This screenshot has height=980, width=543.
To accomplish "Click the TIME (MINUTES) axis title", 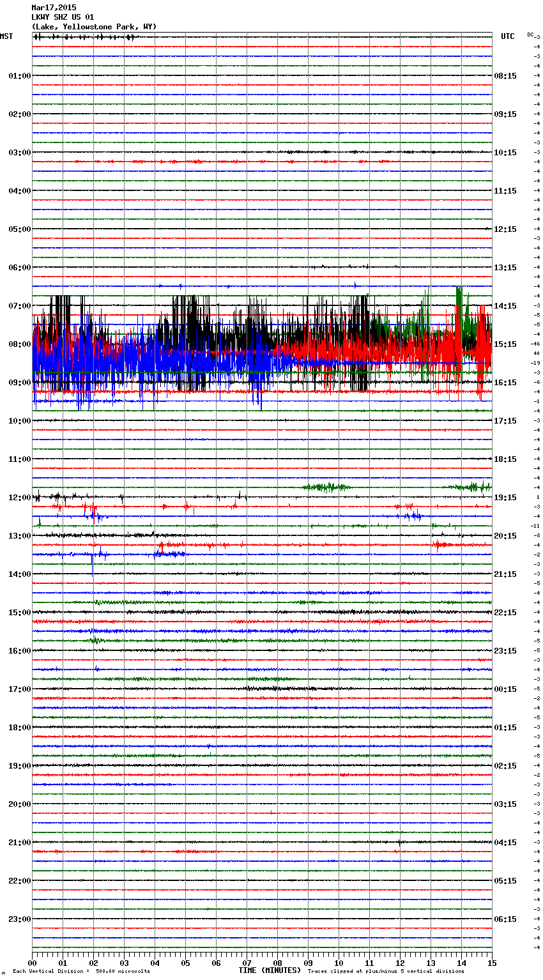I will click(270, 970).
